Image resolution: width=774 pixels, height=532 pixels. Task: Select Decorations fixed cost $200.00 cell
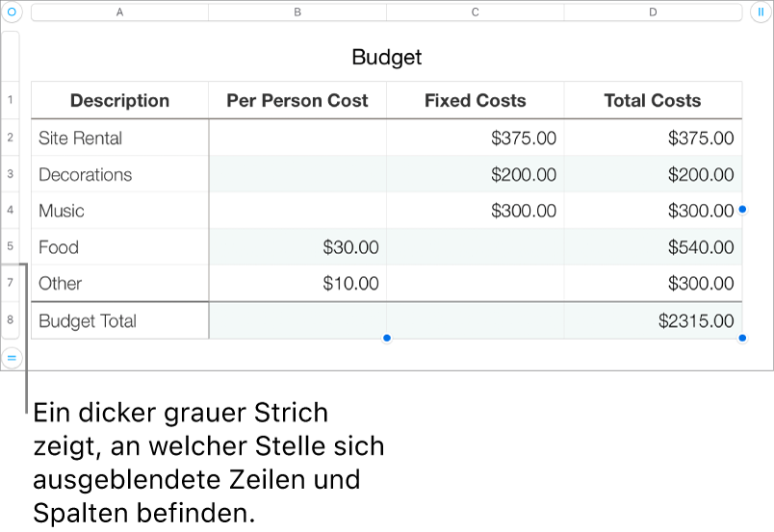(x=475, y=174)
